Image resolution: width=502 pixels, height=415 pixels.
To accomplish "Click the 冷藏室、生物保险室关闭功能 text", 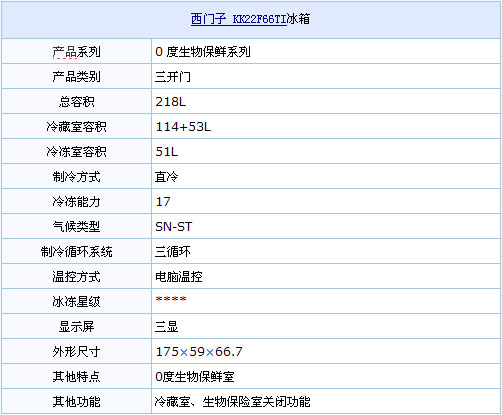I will pos(232,402).
